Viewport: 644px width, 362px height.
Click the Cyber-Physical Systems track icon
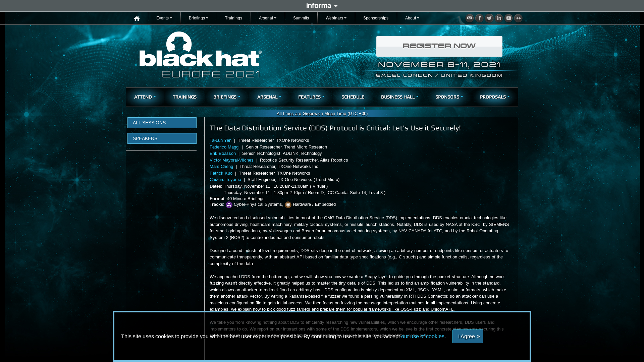[229, 205]
